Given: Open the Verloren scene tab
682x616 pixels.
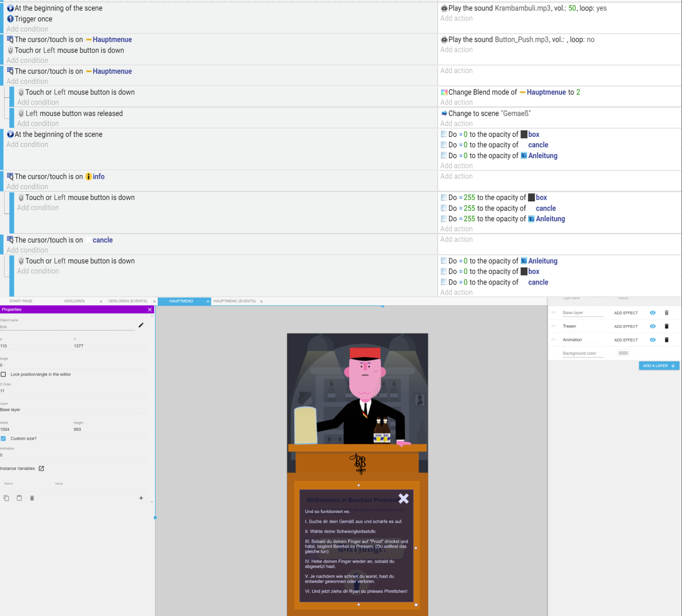Looking at the screenshot, I should [74, 301].
